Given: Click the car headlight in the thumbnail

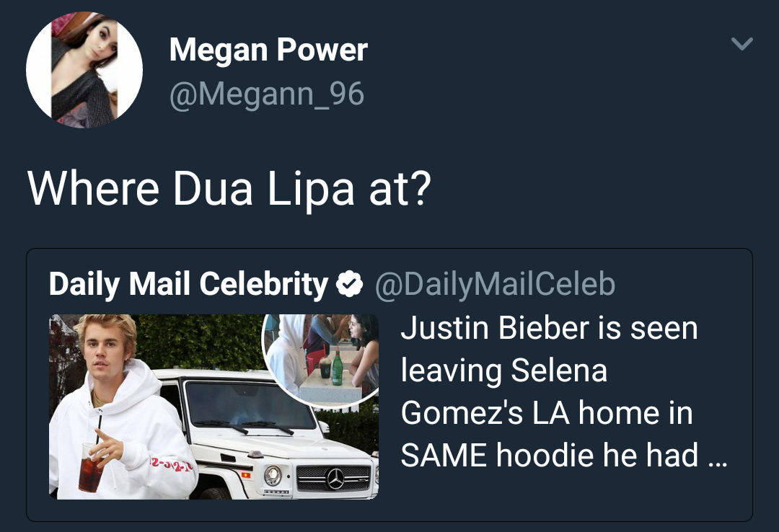Looking at the screenshot, I should coord(273,475).
